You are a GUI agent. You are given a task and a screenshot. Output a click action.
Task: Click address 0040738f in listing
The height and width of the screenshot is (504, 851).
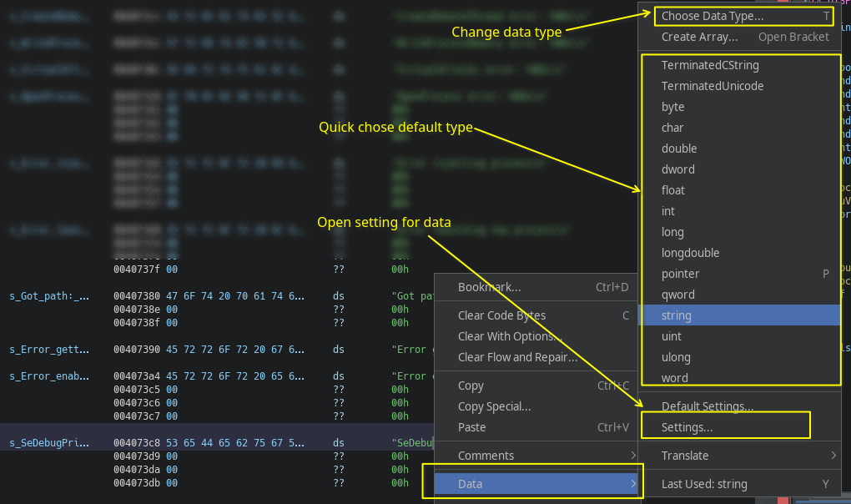pos(137,323)
